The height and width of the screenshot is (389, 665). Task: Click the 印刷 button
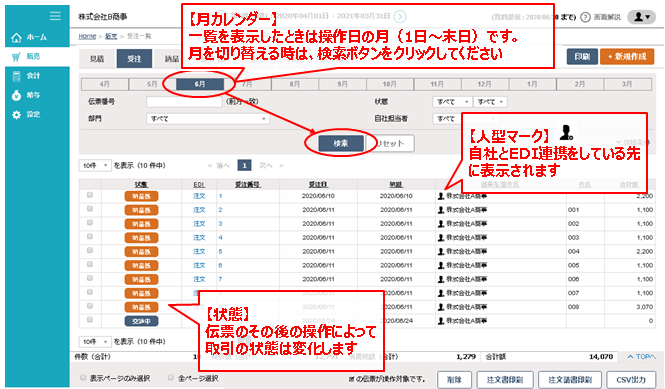582,56
